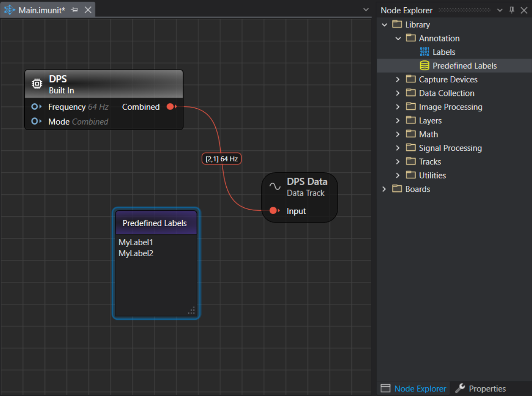Click the Mode input port on DPS
This screenshot has width=532, height=396.
[x=35, y=121]
